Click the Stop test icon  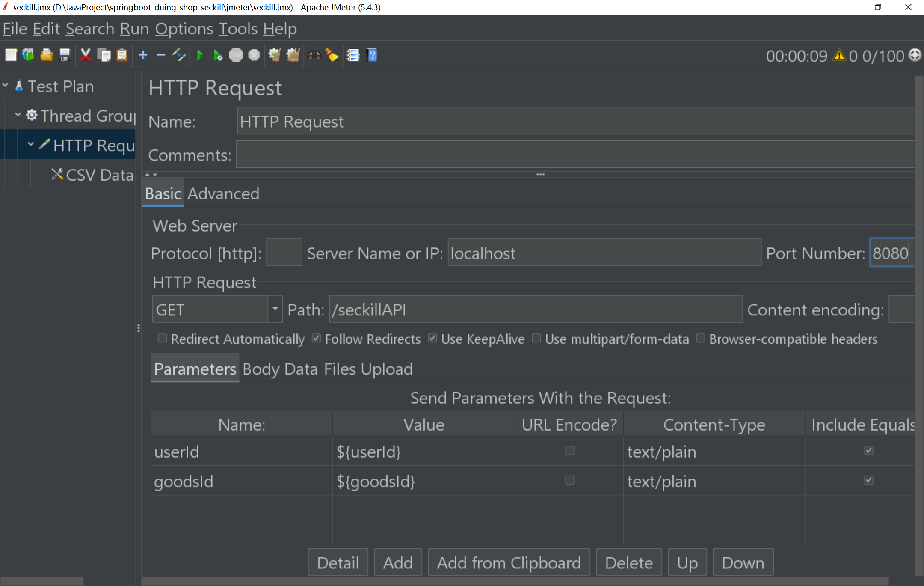click(236, 55)
